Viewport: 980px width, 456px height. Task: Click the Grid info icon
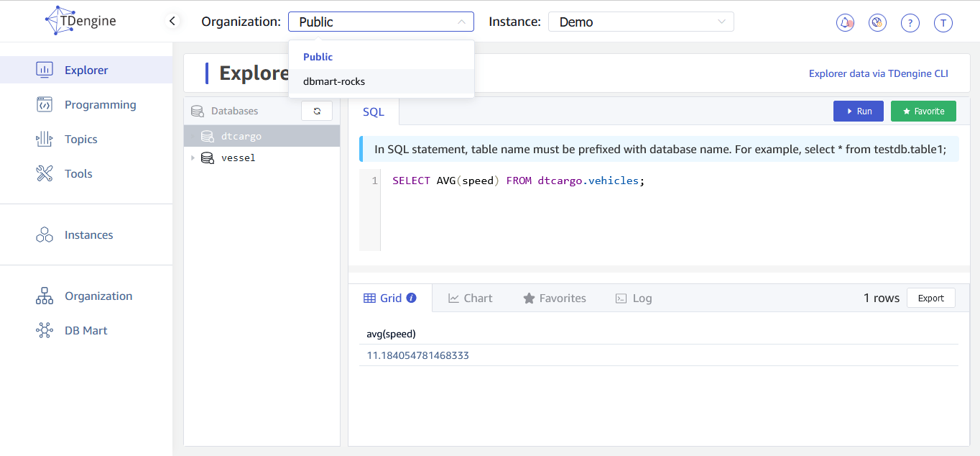pyautogui.click(x=412, y=298)
